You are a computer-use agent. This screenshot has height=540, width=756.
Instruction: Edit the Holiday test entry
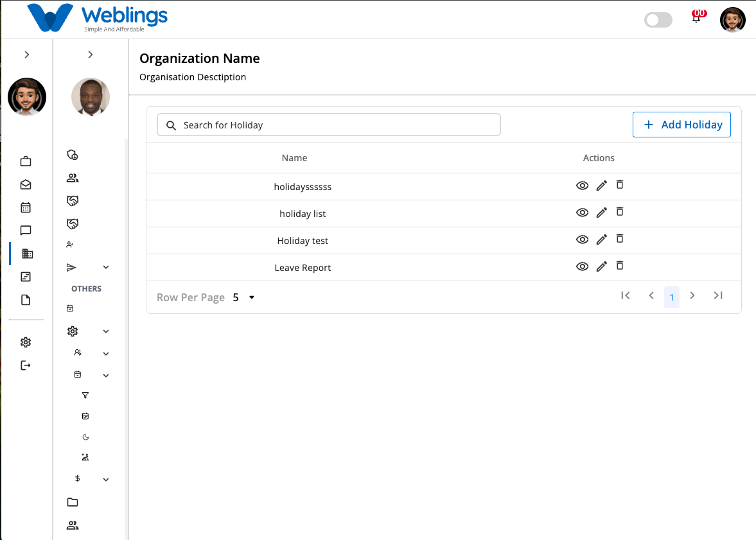(x=601, y=240)
